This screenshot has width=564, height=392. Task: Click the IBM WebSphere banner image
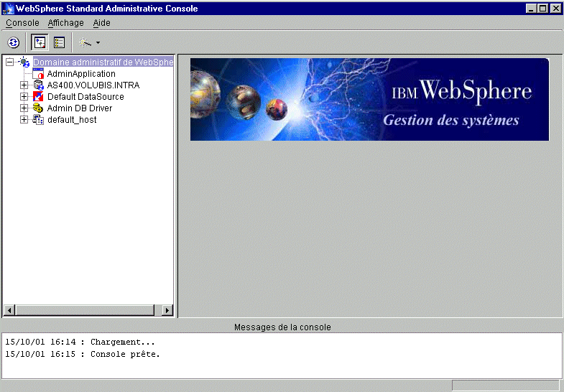pyautogui.click(x=369, y=99)
